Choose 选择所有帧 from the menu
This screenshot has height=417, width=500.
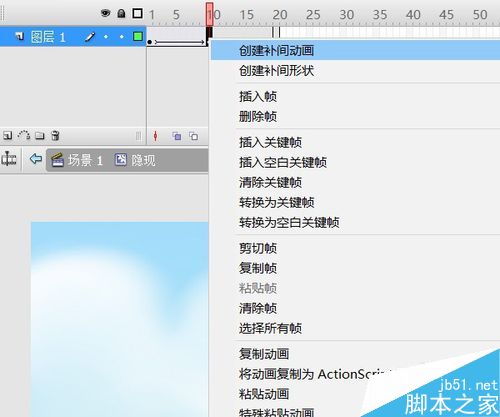coord(355,328)
